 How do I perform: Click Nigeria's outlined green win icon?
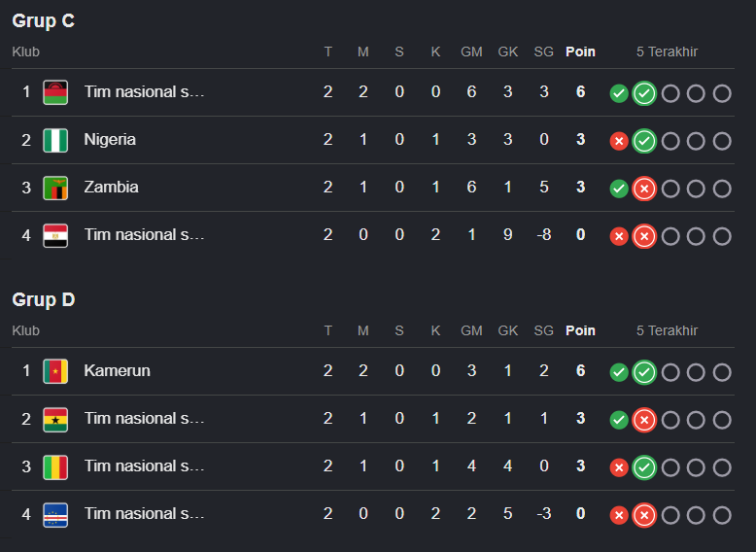(x=644, y=141)
